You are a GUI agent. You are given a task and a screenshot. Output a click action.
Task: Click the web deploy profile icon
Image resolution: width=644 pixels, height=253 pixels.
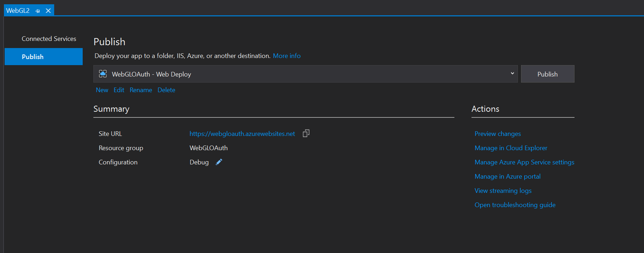[x=103, y=74]
